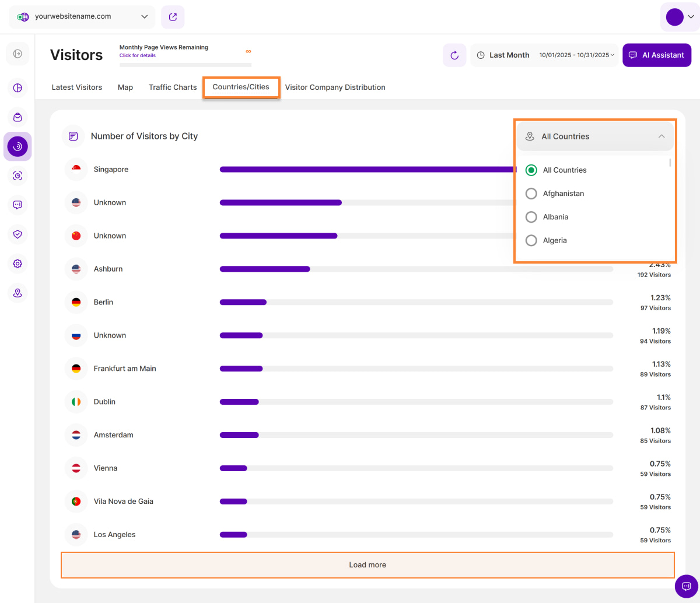Open external site link icon

[x=173, y=17]
